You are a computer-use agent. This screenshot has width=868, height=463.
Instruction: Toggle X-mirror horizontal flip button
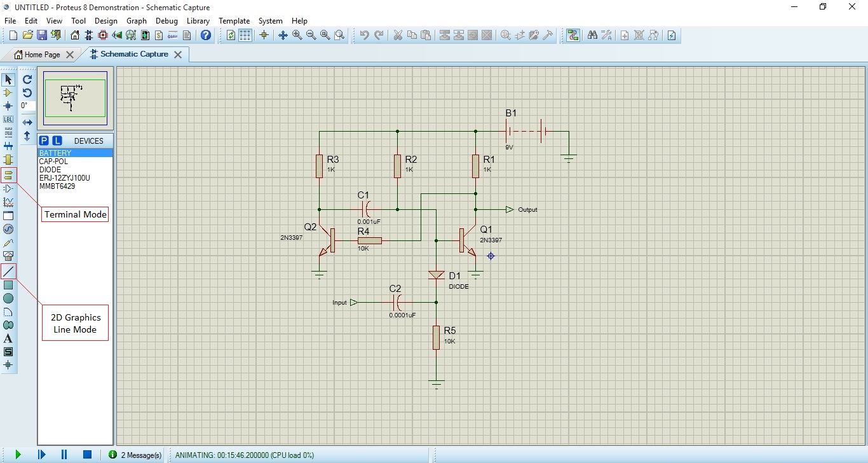tap(27, 122)
